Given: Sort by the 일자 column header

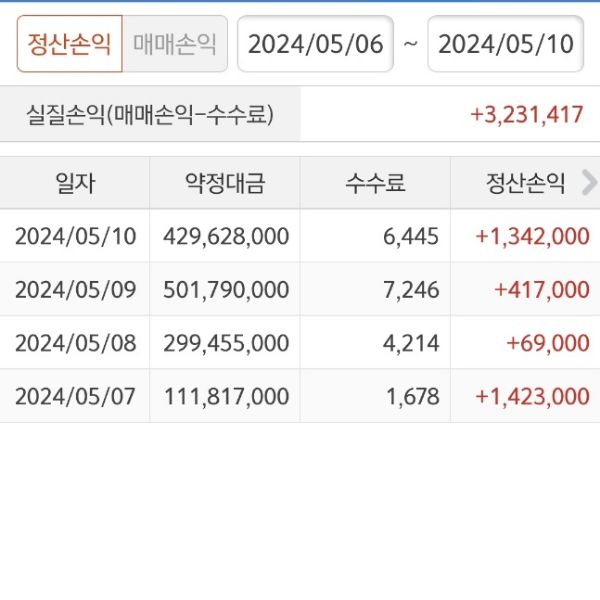Looking at the screenshot, I should pyautogui.click(x=75, y=183).
